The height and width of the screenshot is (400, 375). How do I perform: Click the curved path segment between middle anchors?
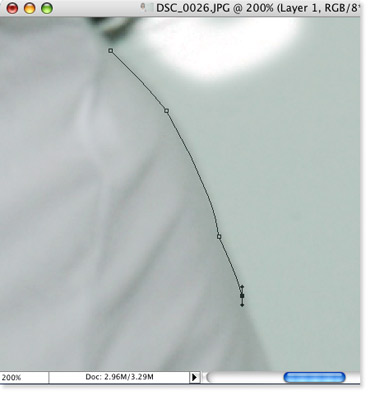pos(198,167)
